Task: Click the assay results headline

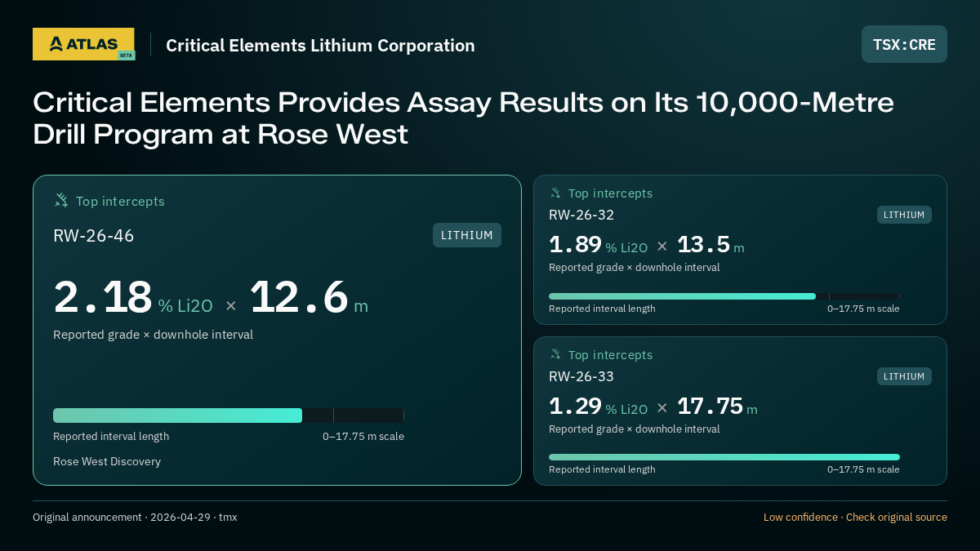Action: (x=463, y=118)
